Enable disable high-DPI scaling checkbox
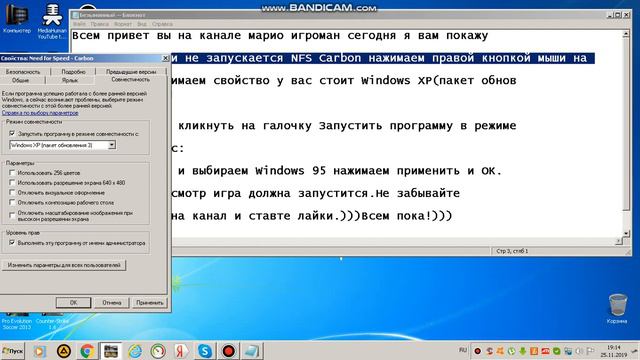The image size is (640, 360). 12,215
